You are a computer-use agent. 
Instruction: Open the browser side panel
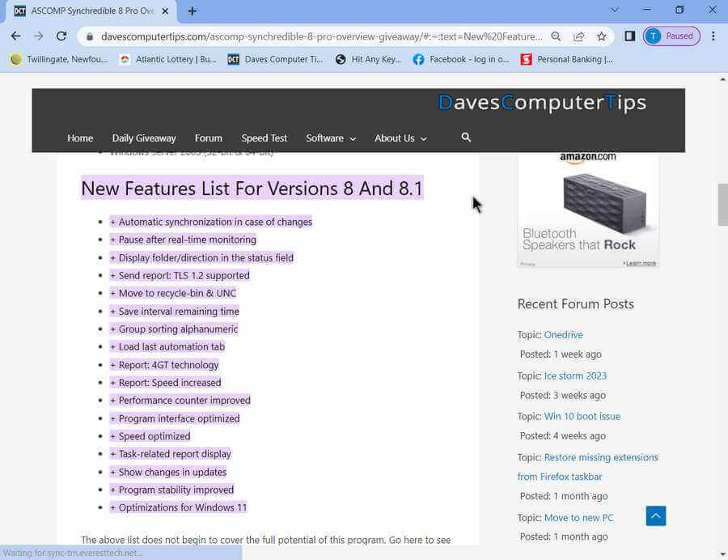pos(629,36)
